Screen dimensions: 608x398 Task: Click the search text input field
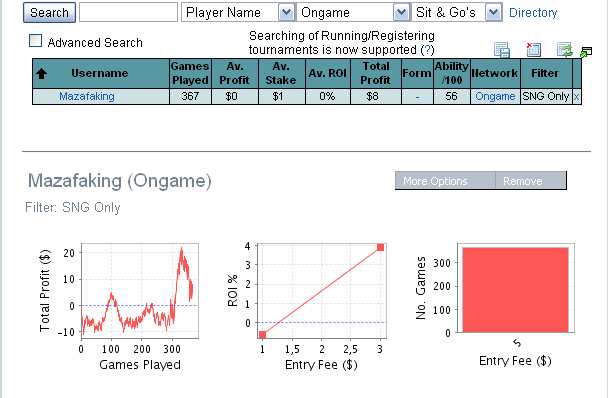point(128,12)
